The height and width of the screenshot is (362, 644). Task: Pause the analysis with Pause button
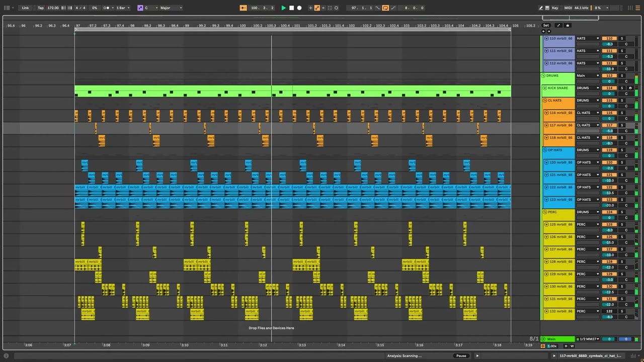(461, 356)
